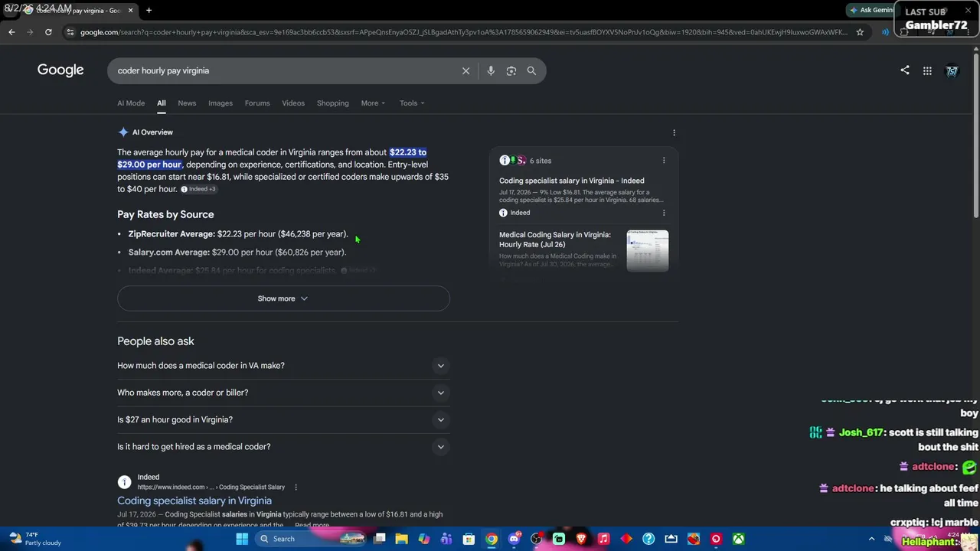
Task: Search by image with the camera lens icon
Action: 511,70
